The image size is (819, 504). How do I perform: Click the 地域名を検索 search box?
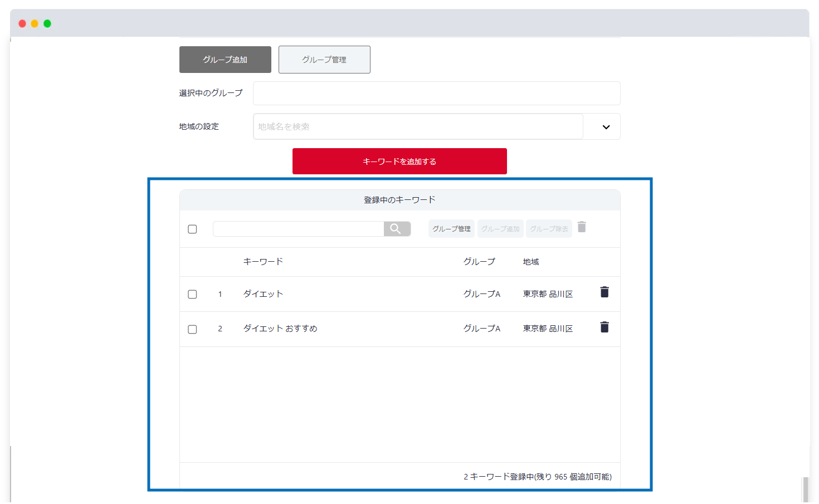coord(418,126)
